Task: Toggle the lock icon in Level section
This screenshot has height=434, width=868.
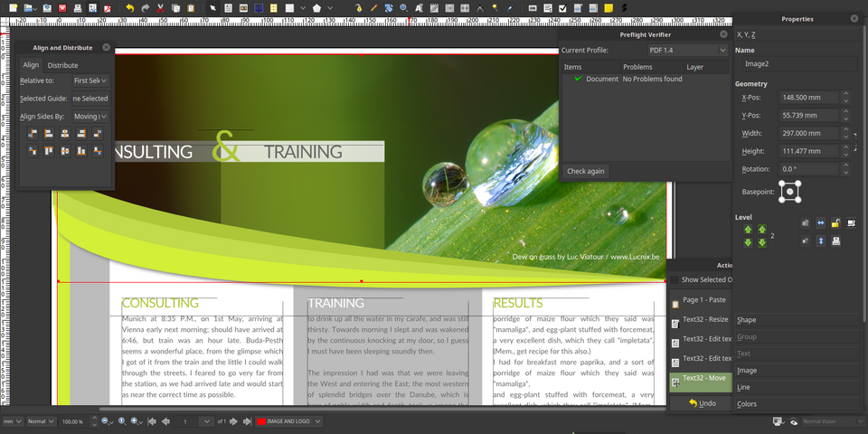Action: (836, 222)
